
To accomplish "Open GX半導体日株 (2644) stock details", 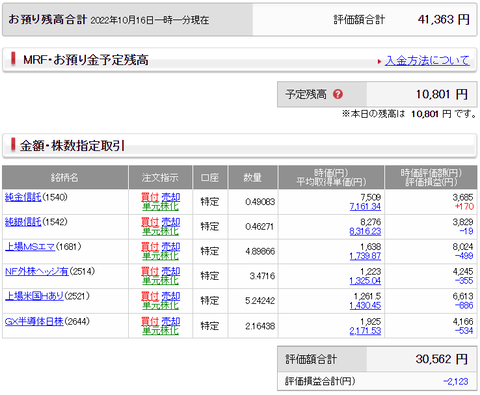I will click(34, 321).
